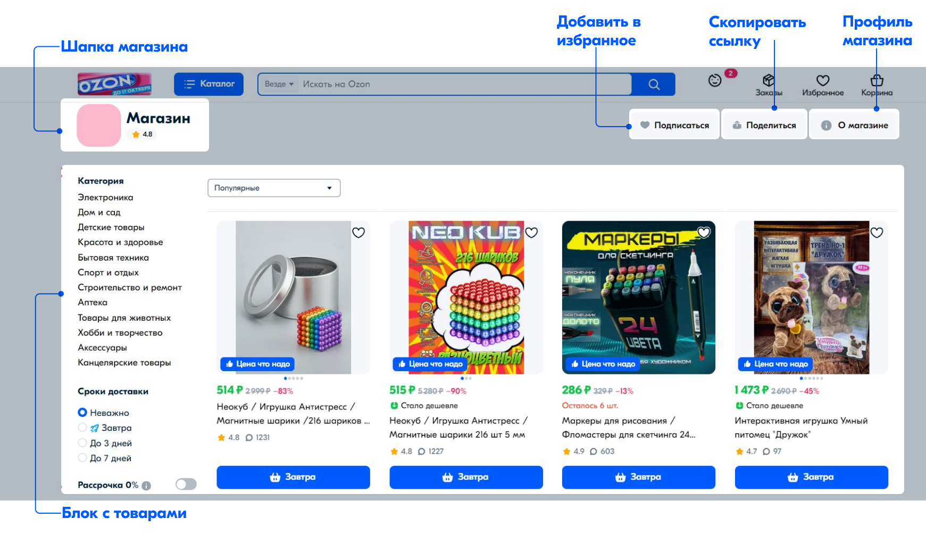The image size is (926, 560).
Task: Click the Рассрочка 0% info icon
Action: [146, 486]
